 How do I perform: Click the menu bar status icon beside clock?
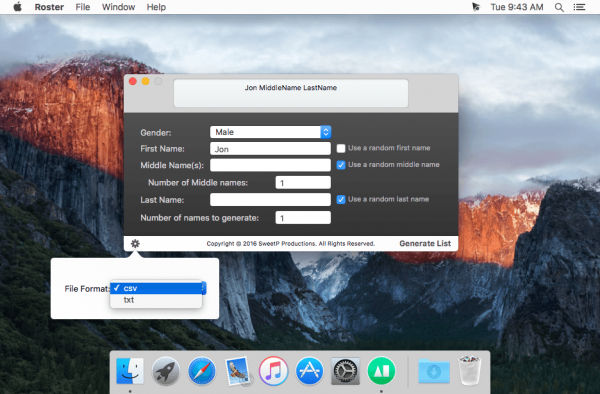pyautogui.click(x=476, y=7)
